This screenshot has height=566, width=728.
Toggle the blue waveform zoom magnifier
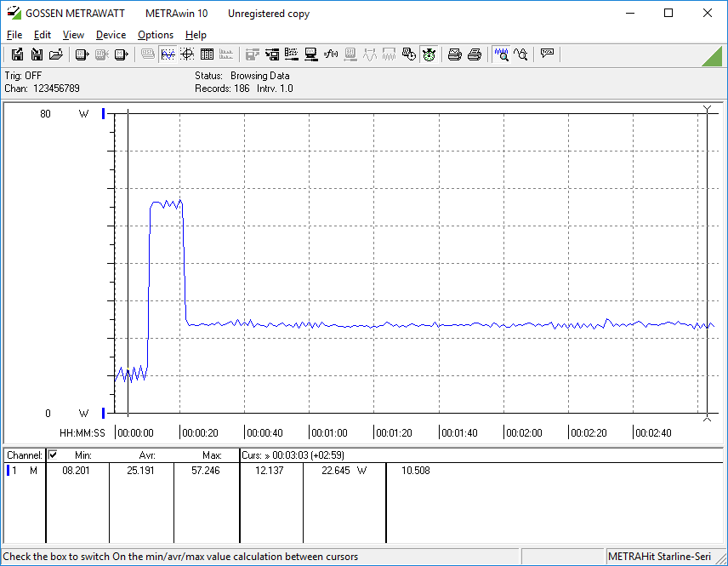501,54
